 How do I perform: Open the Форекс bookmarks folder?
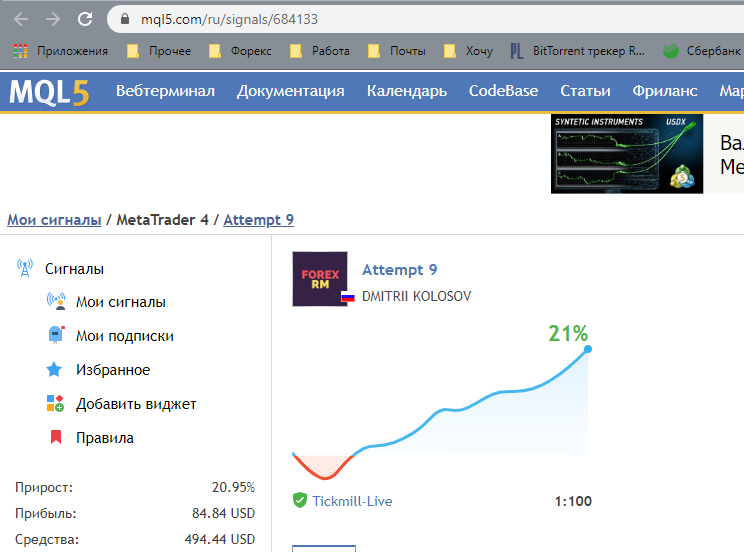point(241,51)
